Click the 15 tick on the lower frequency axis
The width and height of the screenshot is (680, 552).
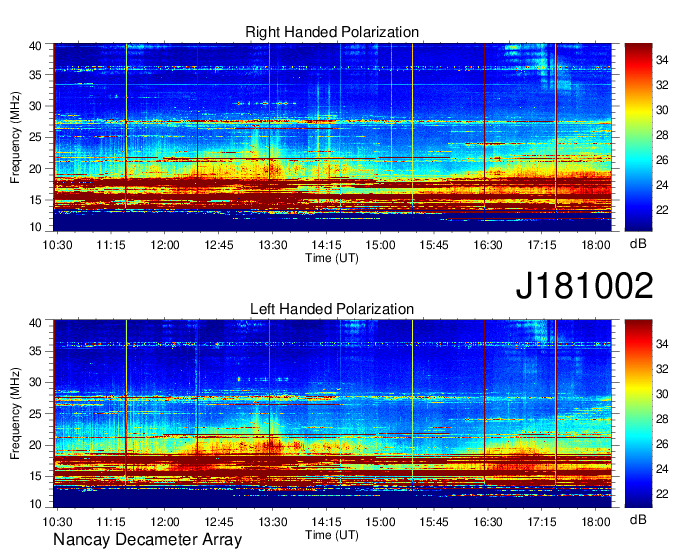tap(35, 477)
